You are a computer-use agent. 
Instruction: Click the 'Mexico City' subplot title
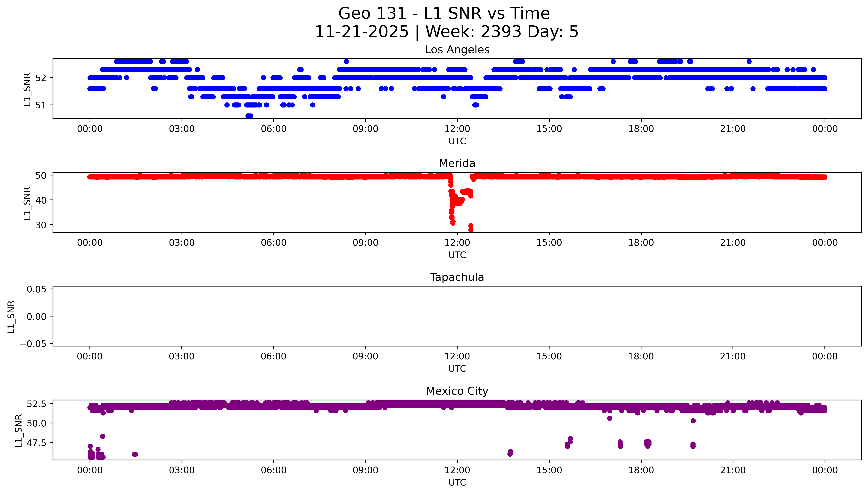[x=457, y=391]
